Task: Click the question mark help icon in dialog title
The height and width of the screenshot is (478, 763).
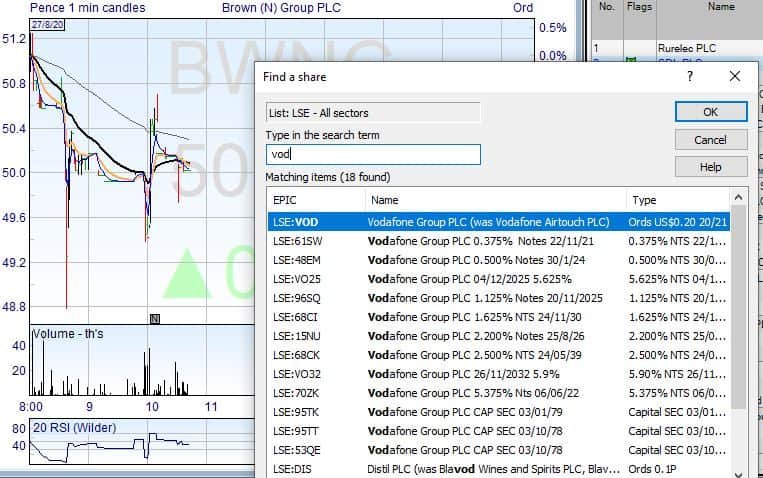Action: pos(689,77)
